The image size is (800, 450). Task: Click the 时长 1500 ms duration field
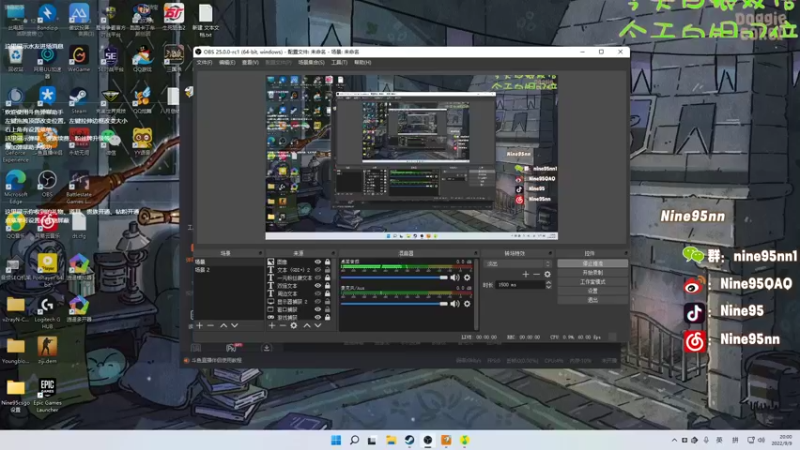pos(520,285)
